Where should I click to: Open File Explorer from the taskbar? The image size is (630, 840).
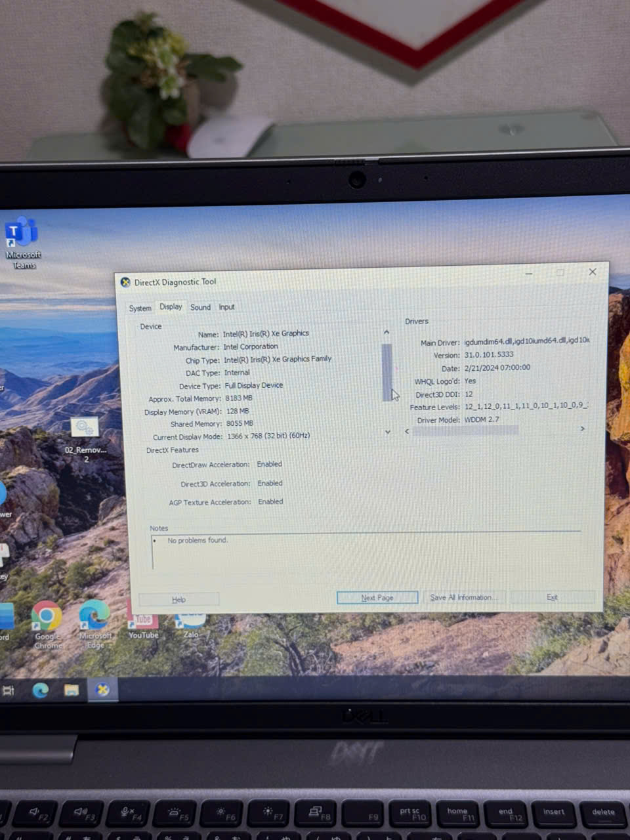click(x=71, y=690)
